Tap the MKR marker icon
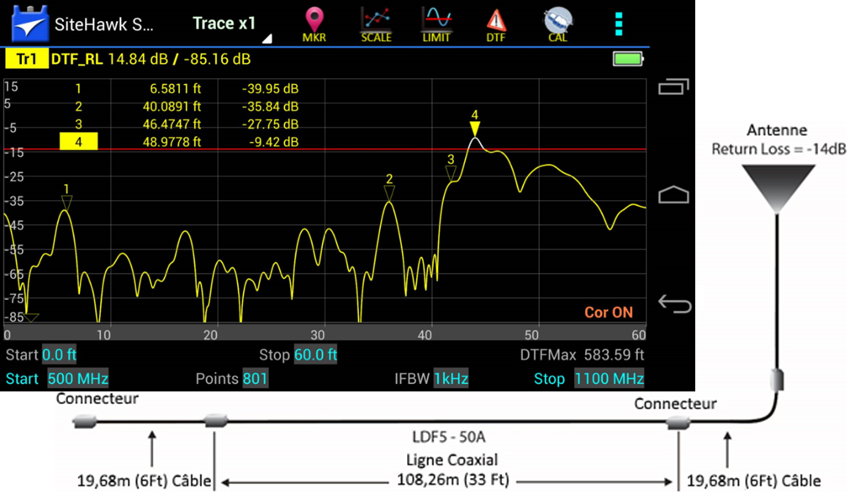 314,24
